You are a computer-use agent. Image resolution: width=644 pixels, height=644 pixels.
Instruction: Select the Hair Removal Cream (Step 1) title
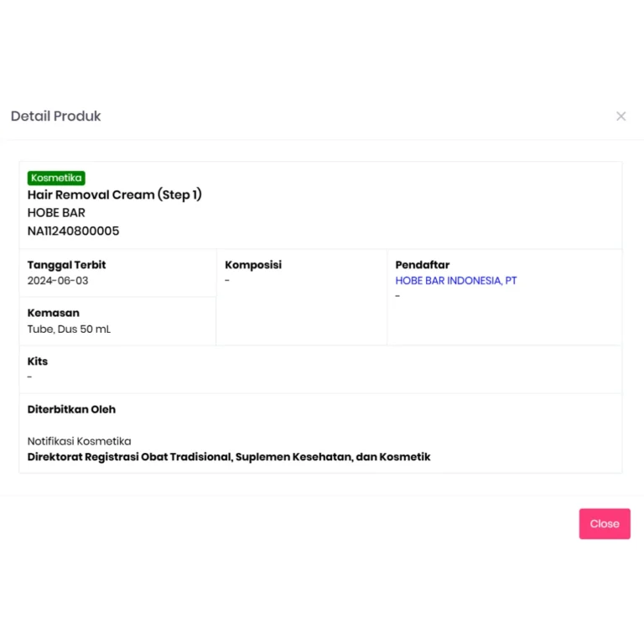click(115, 195)
